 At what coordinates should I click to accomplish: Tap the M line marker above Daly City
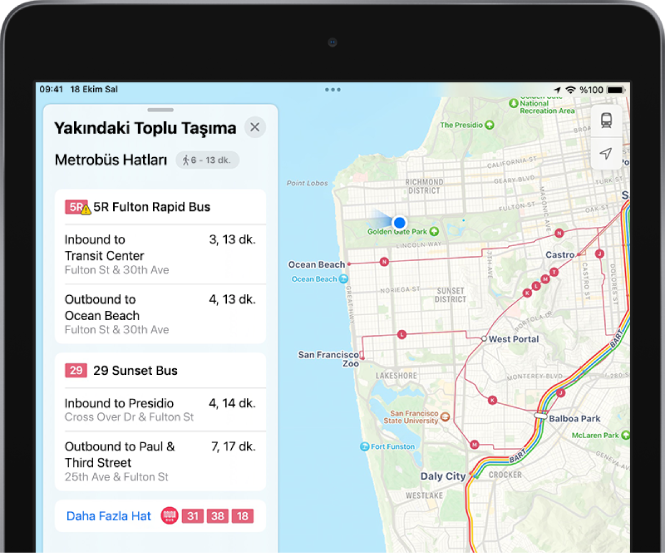pyautogui.click(x=475, y=444)
